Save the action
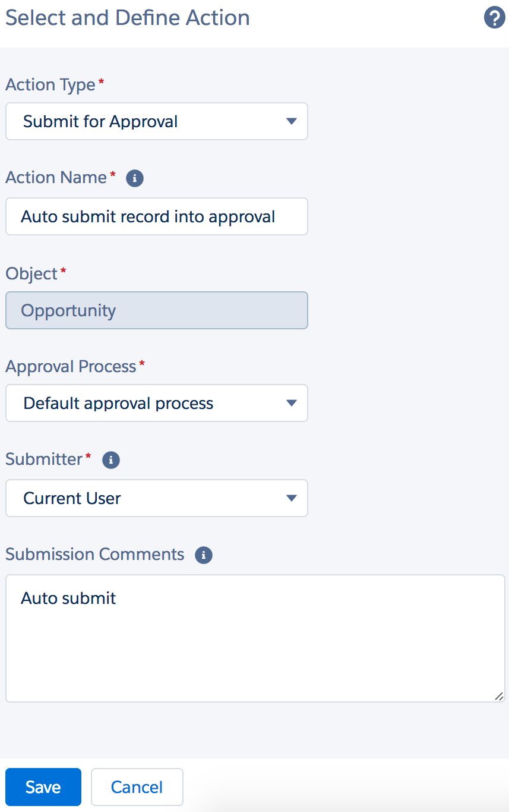The image size is (509, 812). (43, 787)
